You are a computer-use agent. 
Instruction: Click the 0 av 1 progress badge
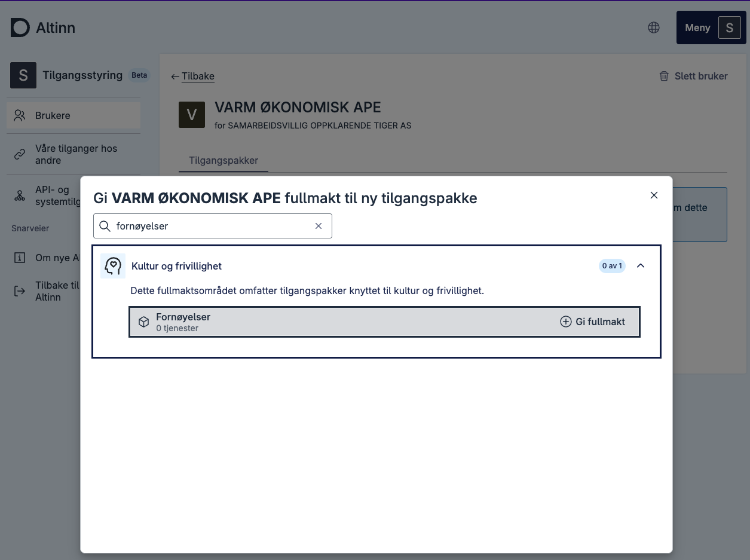pos(611,265)
